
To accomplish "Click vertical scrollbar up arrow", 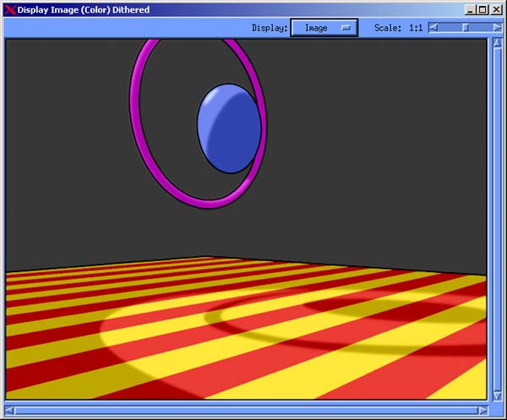I will (498, 43).
